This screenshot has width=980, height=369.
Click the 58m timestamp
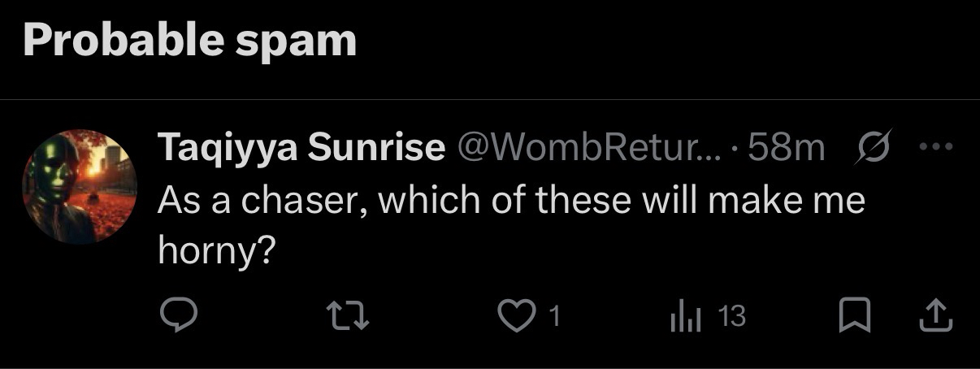(786, 148)
